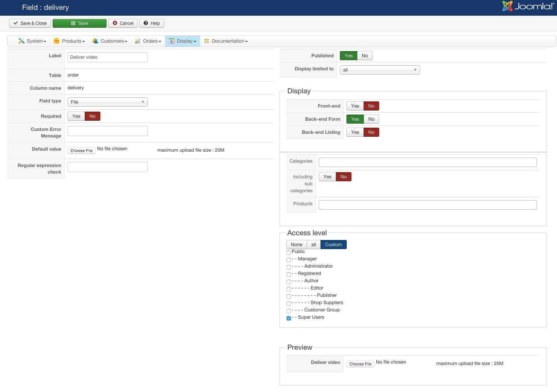Set Published to No
This screenshot has width=557, height=392.
click(365, 56)
